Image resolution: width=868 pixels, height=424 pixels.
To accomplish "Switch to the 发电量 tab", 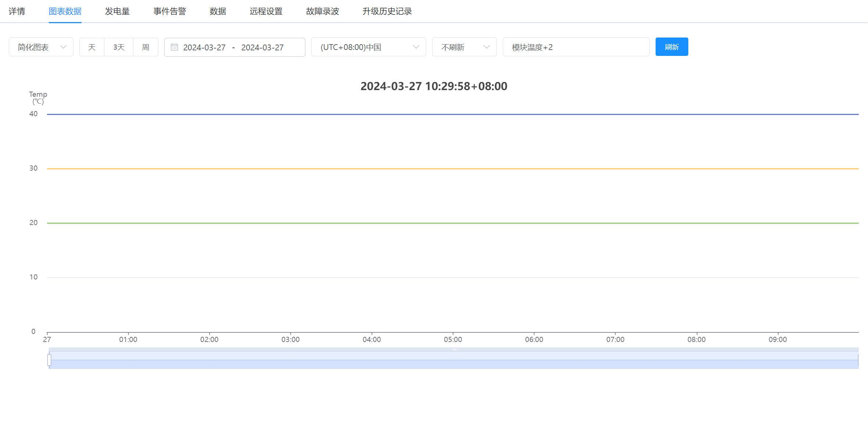I will click(117, 11).
